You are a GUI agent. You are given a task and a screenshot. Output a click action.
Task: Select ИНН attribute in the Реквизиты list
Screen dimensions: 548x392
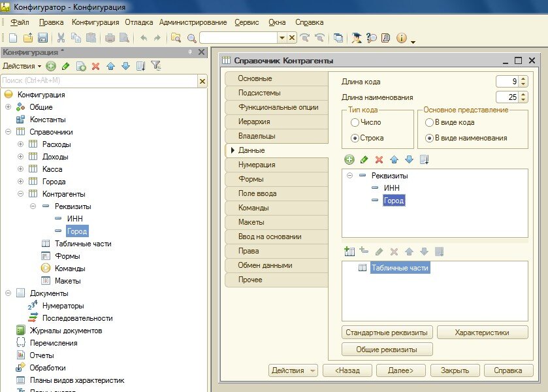tap(391, 188)
